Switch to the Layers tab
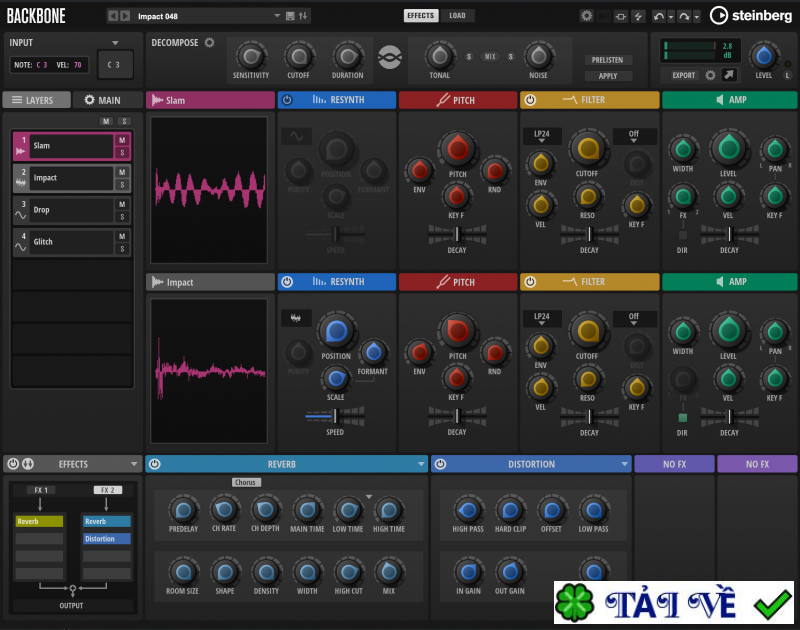The width and height of the screenshot is (800, 630). click(x=36, y=100)
